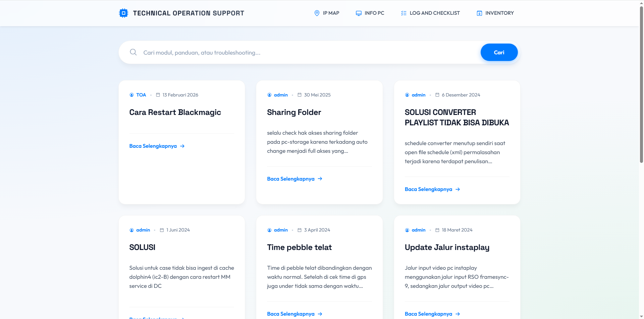This screenshot has height=319, width=644.
Task: Click admin author on SOLUSI card
Action: pos(143,230)
